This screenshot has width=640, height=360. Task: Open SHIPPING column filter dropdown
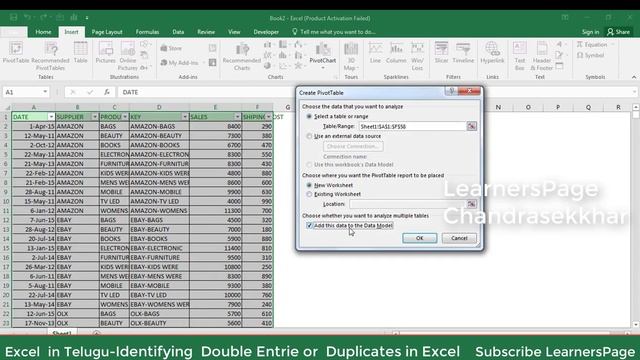(x=269, y=117)
